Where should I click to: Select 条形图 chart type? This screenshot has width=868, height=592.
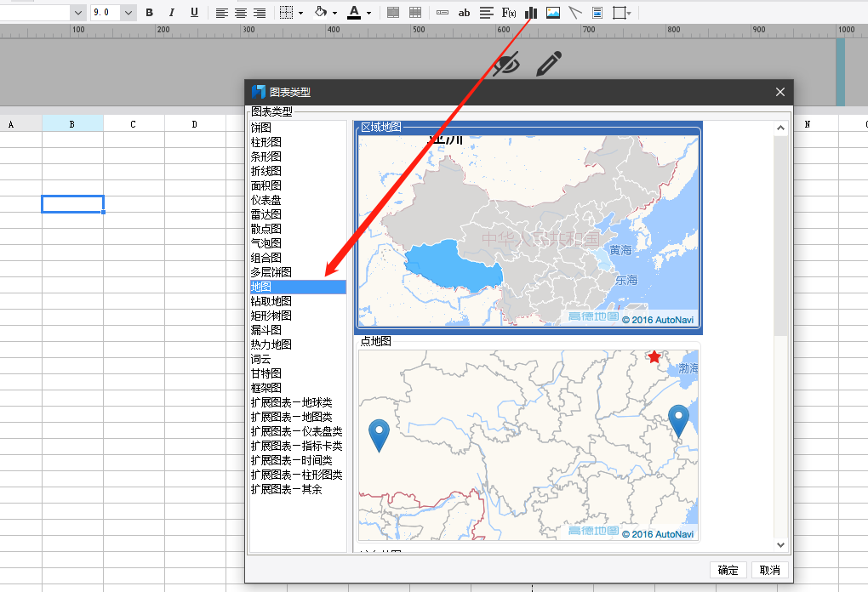[x=298, y=157]
